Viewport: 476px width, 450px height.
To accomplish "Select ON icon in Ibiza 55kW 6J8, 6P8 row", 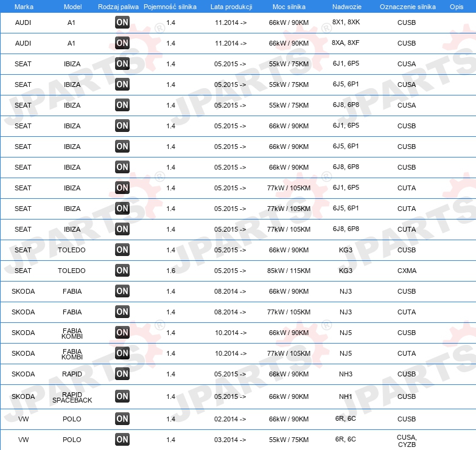I will pyautogui.click(x=122, y=105).
